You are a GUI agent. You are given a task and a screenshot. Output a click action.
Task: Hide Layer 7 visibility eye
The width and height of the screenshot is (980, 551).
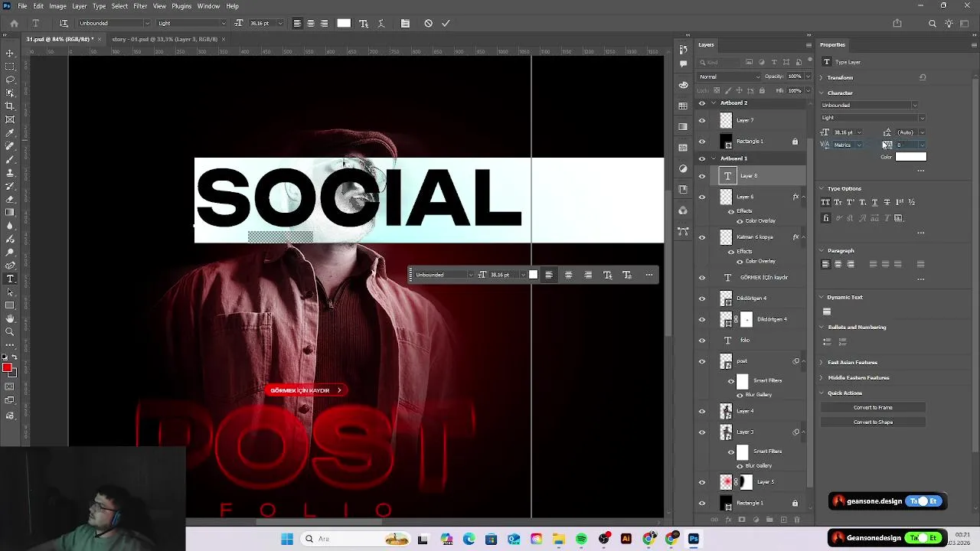[702, 120]
